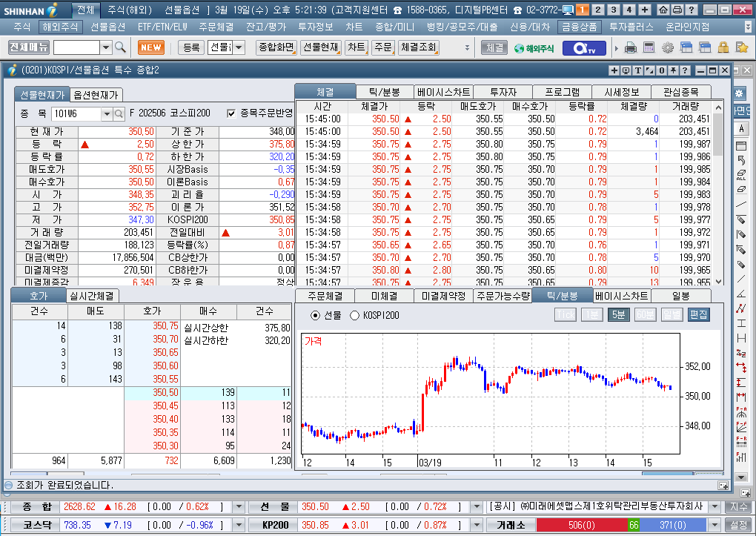The width and height of the screenshot is (756, 536).
Task: Switch to the 미결제약정 tab
Action: point(443,296)
